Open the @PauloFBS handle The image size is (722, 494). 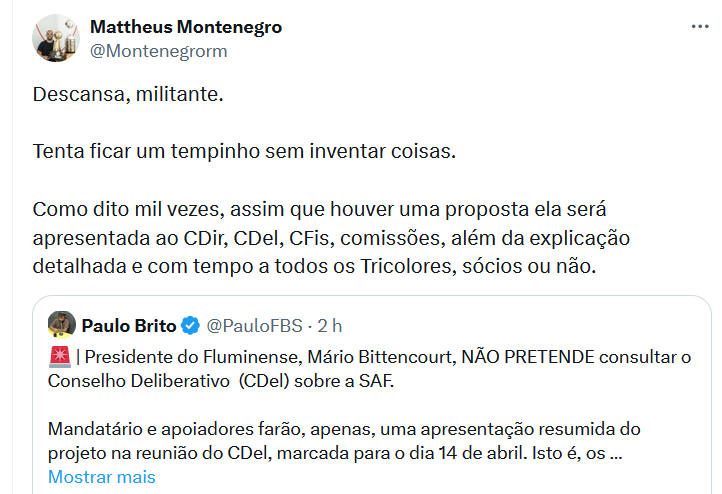255,325
